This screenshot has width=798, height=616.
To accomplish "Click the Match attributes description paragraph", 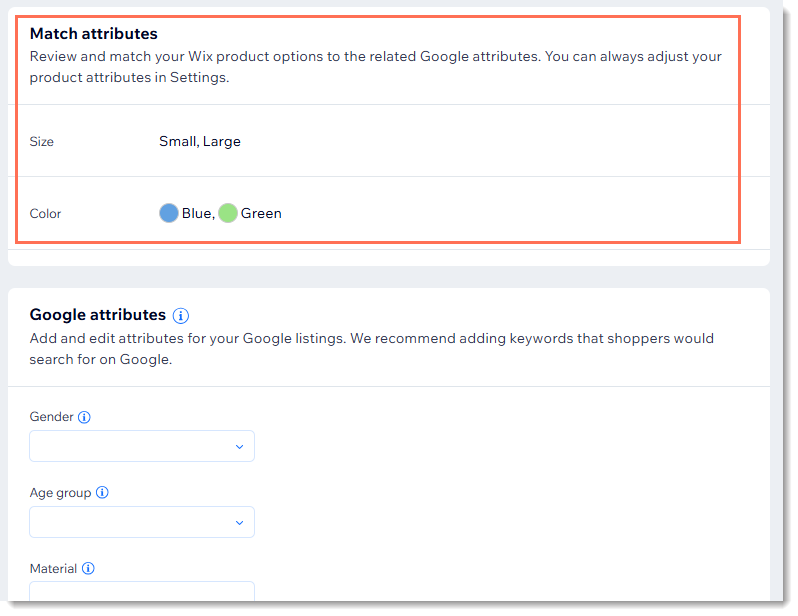I will (x=375, y=66).
